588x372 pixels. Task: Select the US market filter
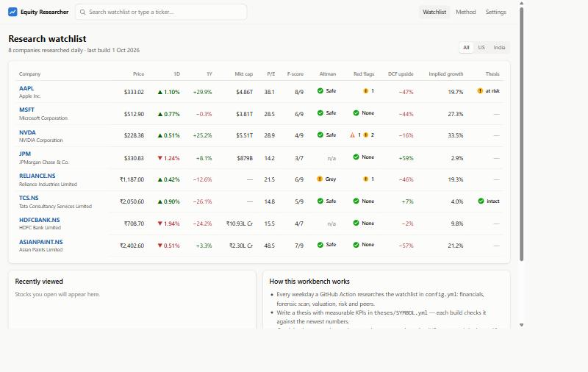481,48
